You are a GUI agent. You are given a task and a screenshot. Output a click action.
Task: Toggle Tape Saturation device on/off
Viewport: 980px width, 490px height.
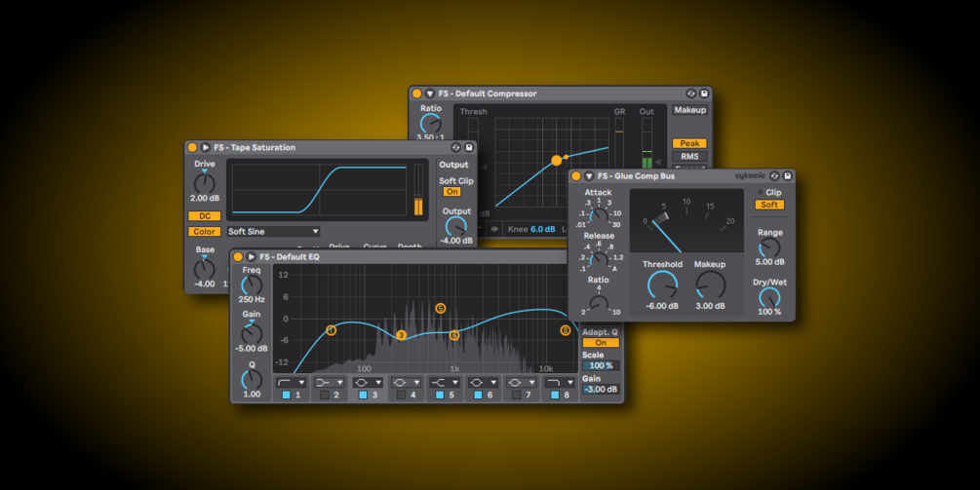pyautogui.click(x=192, y=147)
